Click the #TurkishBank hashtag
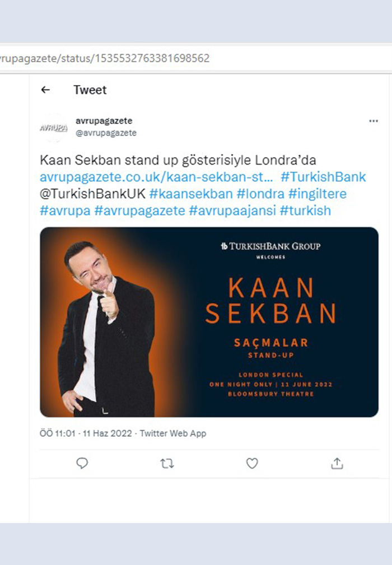The height and width of the screenshot is (565, 392). point(323,178)
